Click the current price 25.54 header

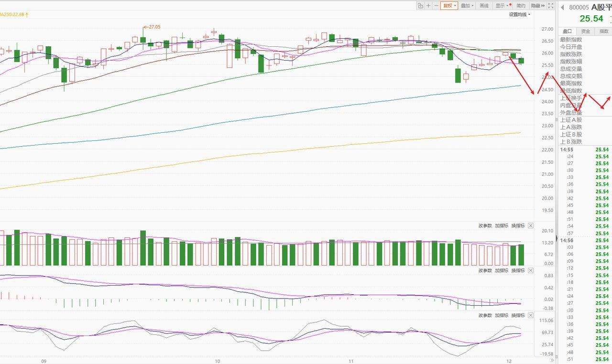click(591, 19)
